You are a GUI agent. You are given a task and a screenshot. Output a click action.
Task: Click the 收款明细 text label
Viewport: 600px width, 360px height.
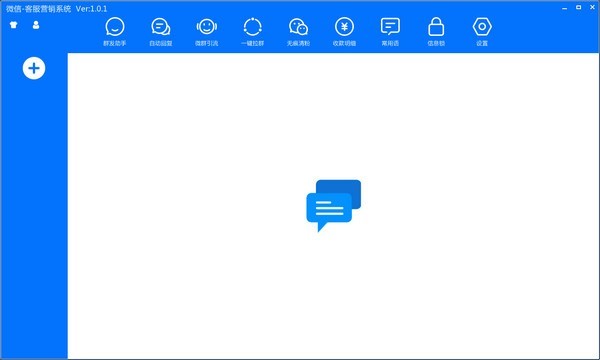coord(344,43)
